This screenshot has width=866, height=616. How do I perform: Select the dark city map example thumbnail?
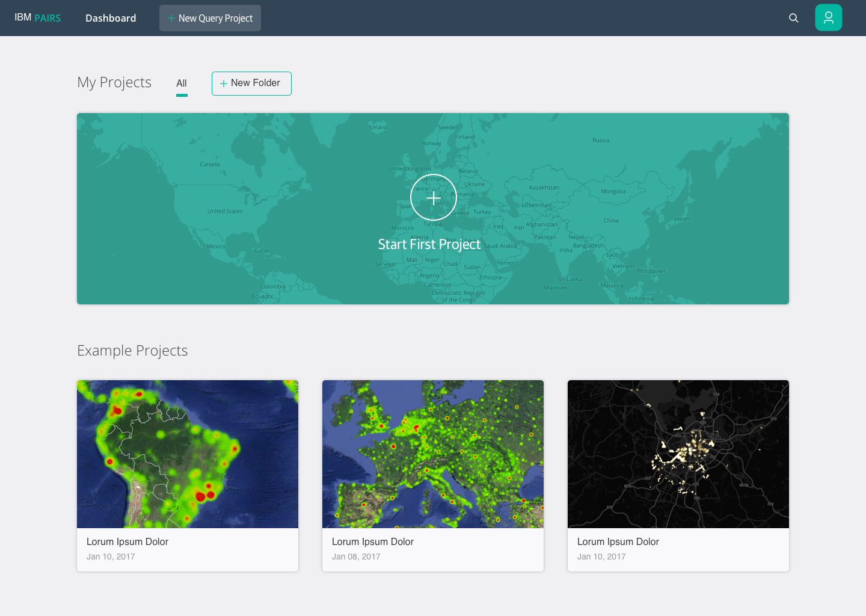pyautogui.click(x=678, y=454)
